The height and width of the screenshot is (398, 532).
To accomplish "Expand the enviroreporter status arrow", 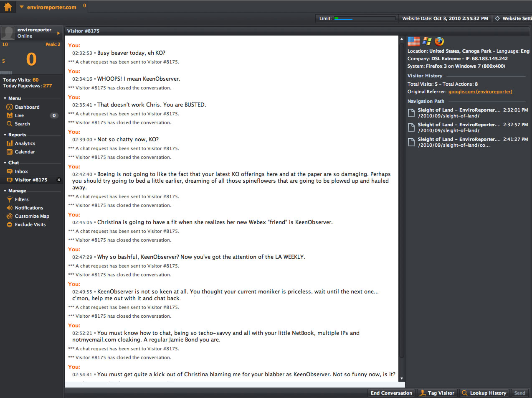I will 59,33.
